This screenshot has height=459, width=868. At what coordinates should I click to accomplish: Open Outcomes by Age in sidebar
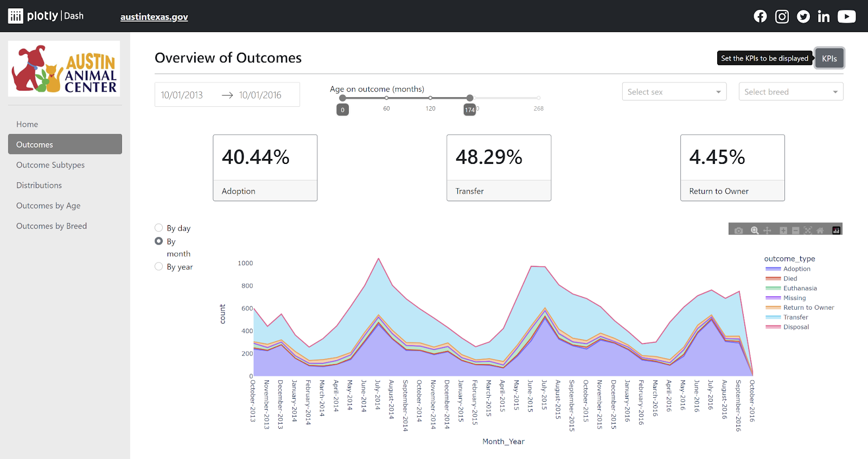[x=65, y=206]
